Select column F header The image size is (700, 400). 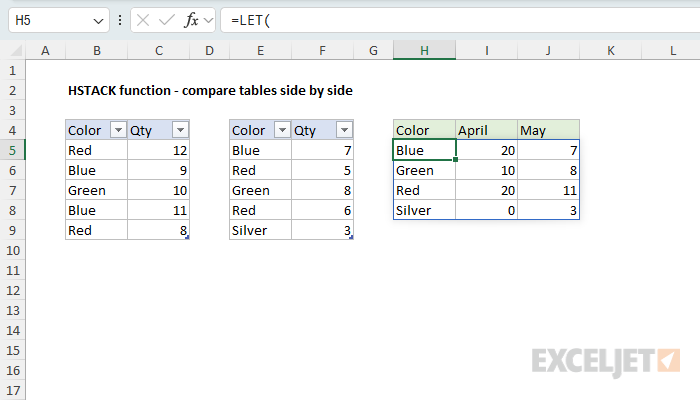(322, 50)
